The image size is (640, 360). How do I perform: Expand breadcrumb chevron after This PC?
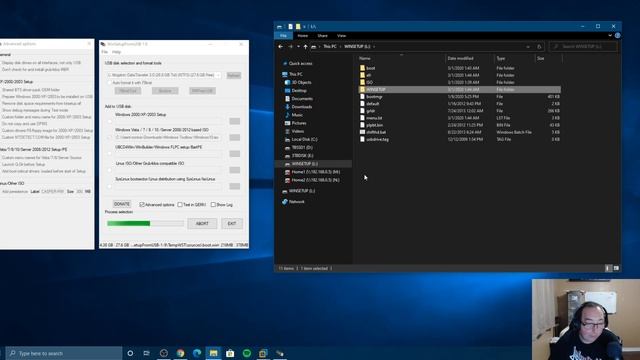pos(340,47)
